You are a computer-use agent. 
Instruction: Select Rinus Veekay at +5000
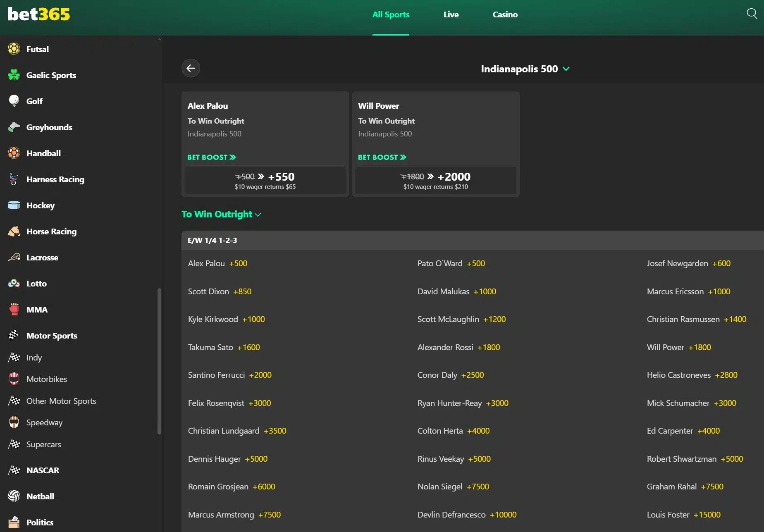click(454, 459)
